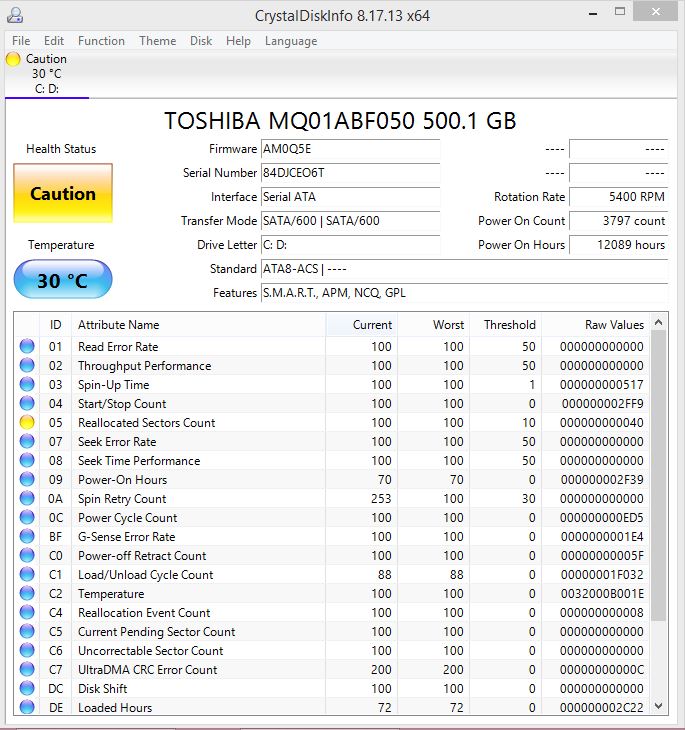This screenshot has height=730, width=685.
Task: Click the scroll up arrow of attribute list
Action: [x=658, y=322]
